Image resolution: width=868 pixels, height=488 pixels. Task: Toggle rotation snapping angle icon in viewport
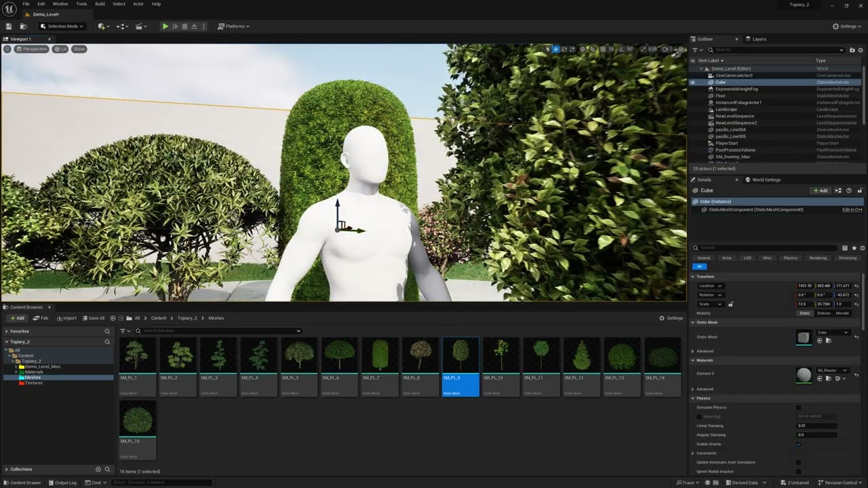tap(621, 49)
